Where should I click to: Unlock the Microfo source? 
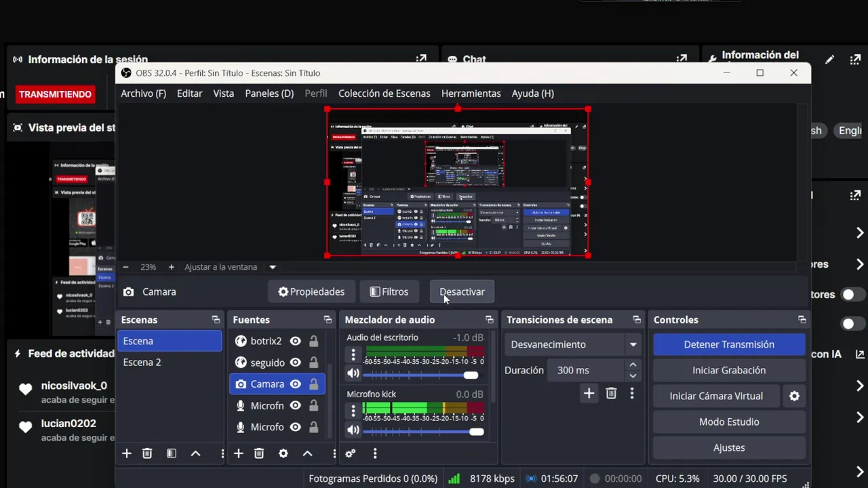(314, 427)
